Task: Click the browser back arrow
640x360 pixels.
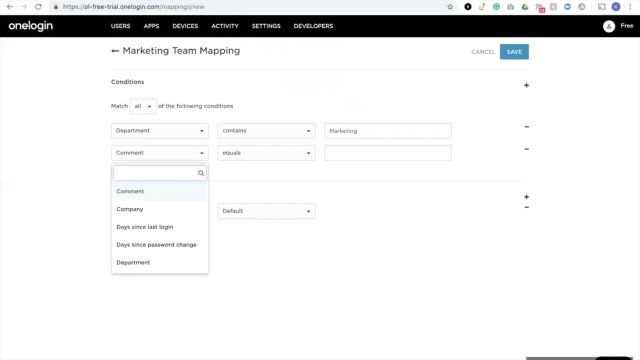Action: pos(10,7)
